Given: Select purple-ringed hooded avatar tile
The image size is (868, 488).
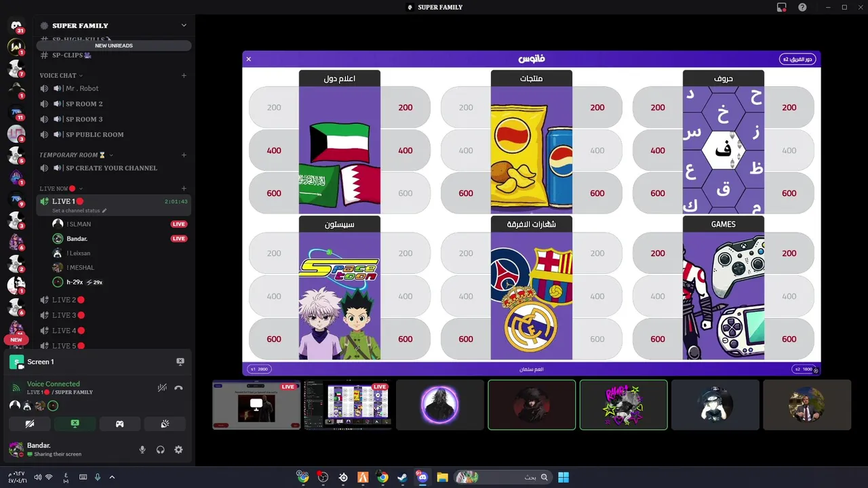Looking at the screenshot, I should (440, 405).
